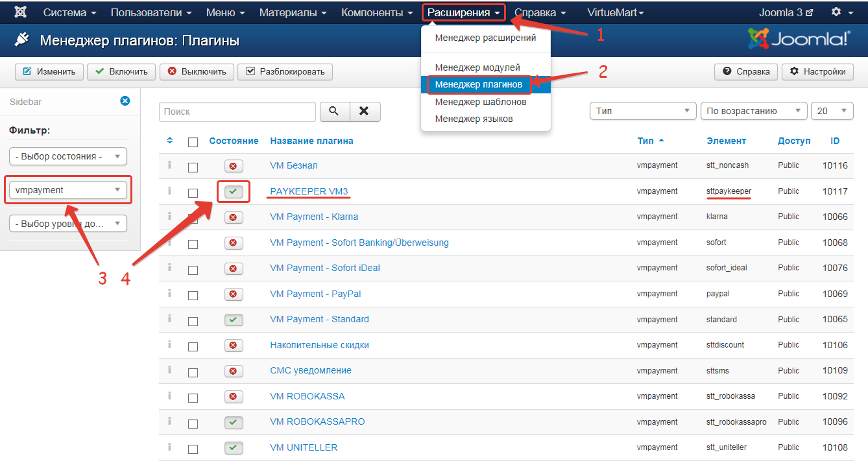Screen dimensions: 868x461
Task: Click the Joomla logo icon in top menu
Action: click(20, 12)
